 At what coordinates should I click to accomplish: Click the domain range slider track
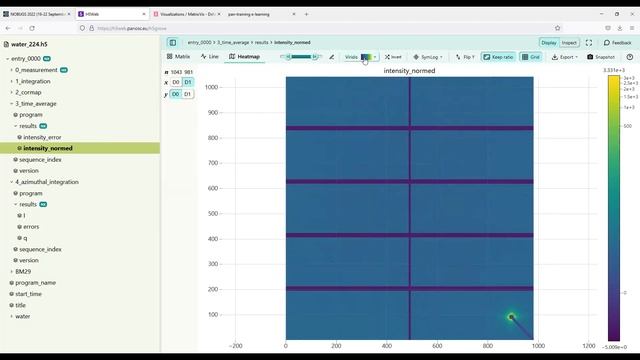[301, 57]
